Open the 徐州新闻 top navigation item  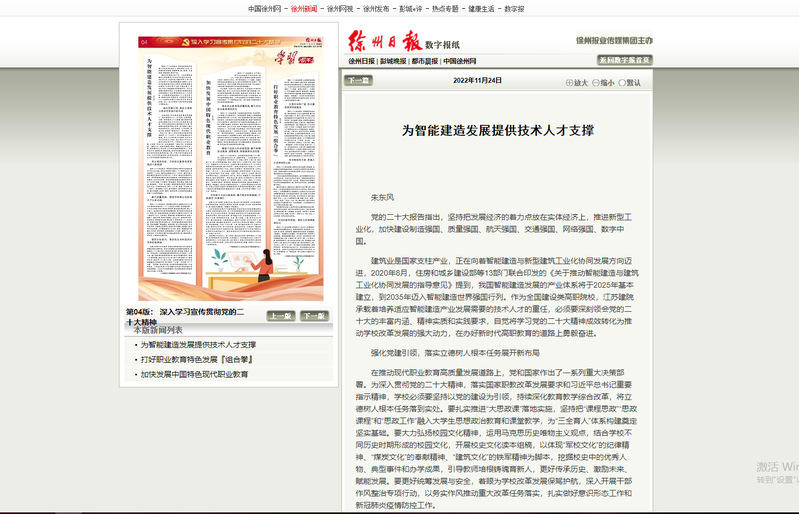pos(304,8)
